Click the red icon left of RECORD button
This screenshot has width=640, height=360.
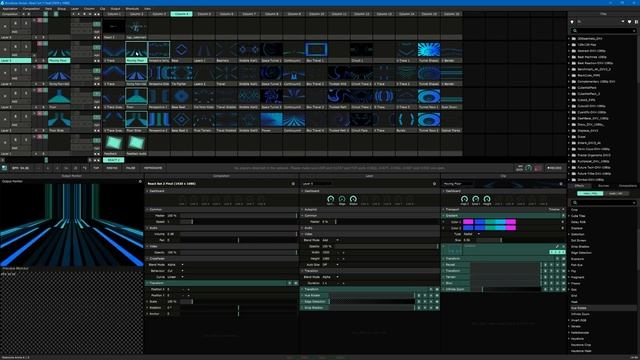coord(538,168)
